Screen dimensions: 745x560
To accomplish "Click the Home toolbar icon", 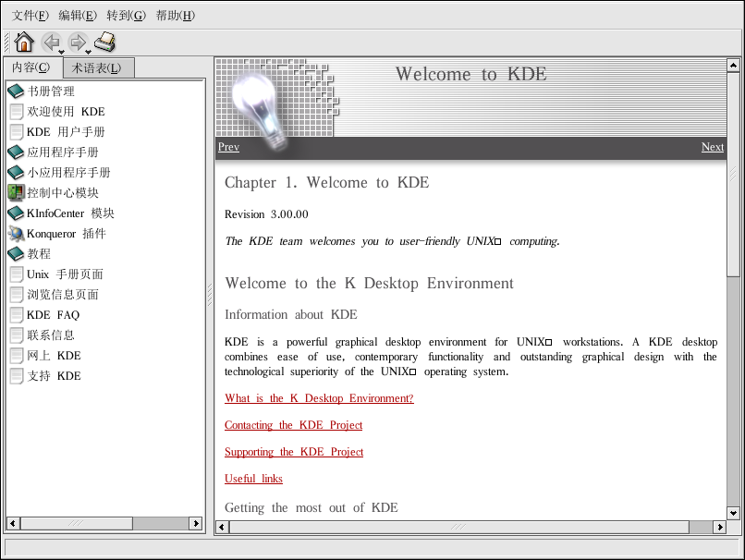I will [x=24, y=42].
